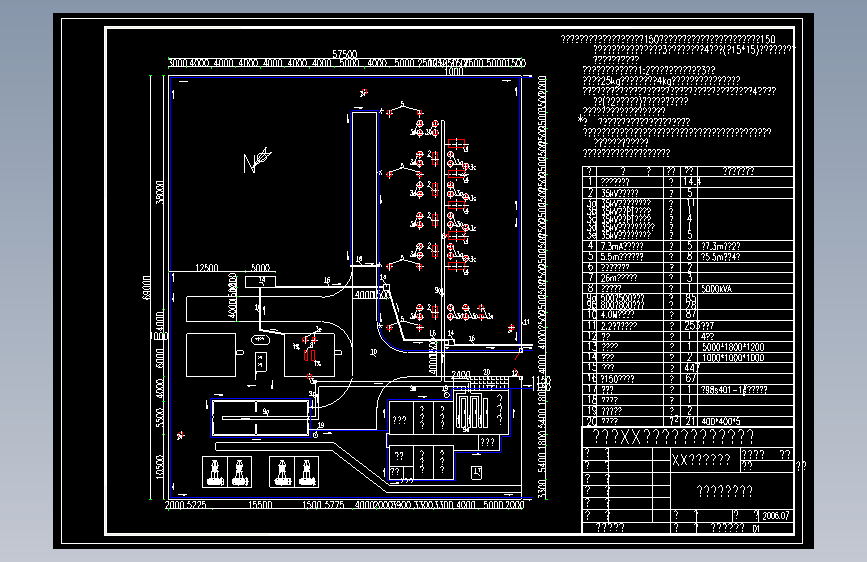Click the 5000*1800*1200 specification cell
The image size is (867, 562).
click(x=733, y=347)
